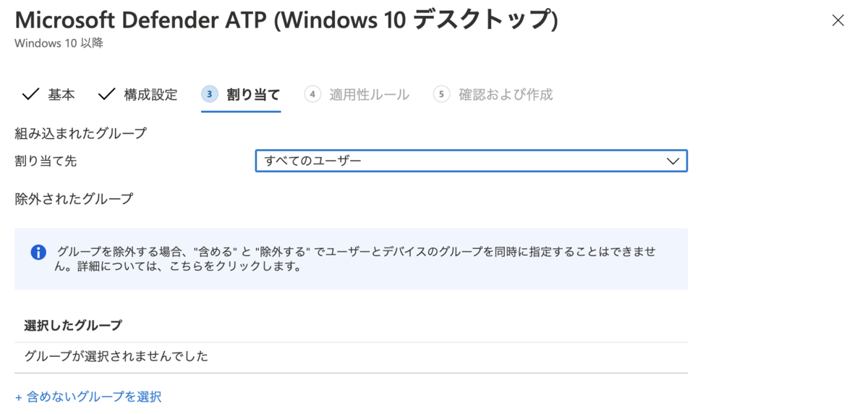This screenshot has height=414, width=868.
Task: Click the blue info icon
Action: click(38, 252)
